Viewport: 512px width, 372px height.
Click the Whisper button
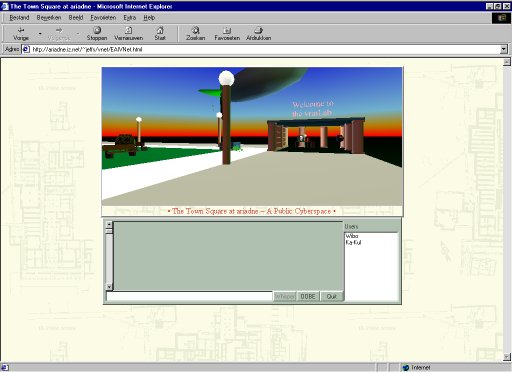tap(284, 296)
